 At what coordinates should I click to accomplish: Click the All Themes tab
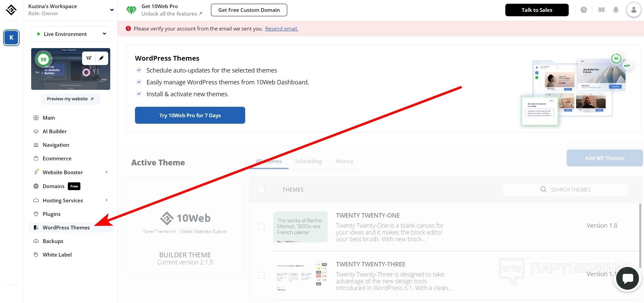(269, 161)
